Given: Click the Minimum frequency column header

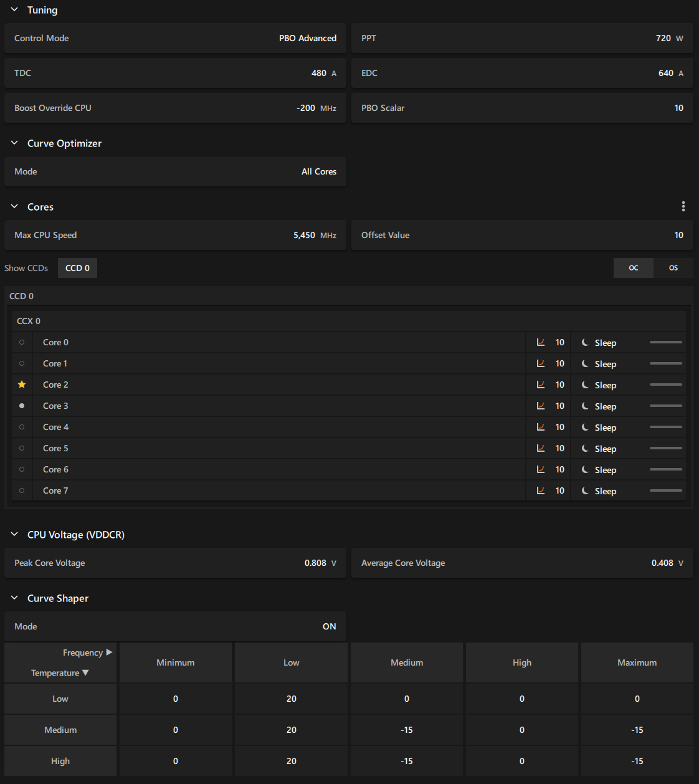Looking at the screenshot, I should (176, 662).
